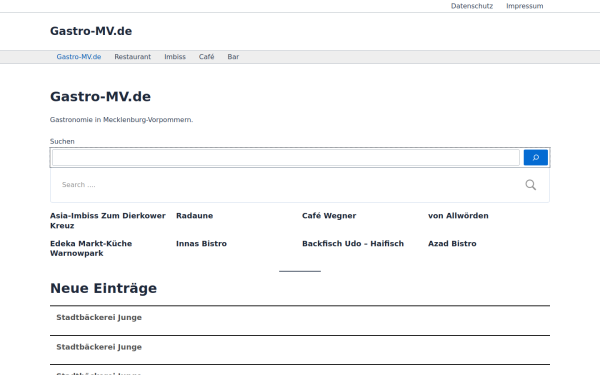Screen dimensions: 600x375
Task: Open the Azad Bistro entry
Action: click(x=452, y=244)
